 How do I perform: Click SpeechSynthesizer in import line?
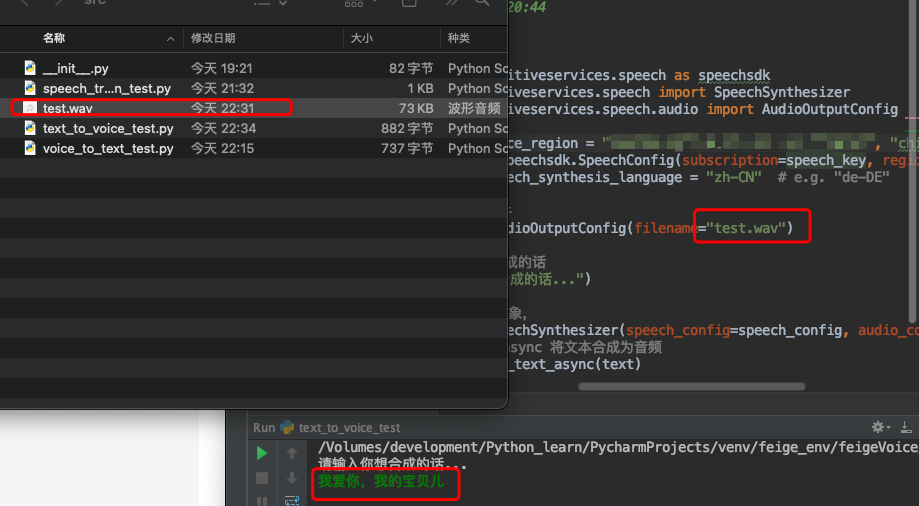point(782,92)
